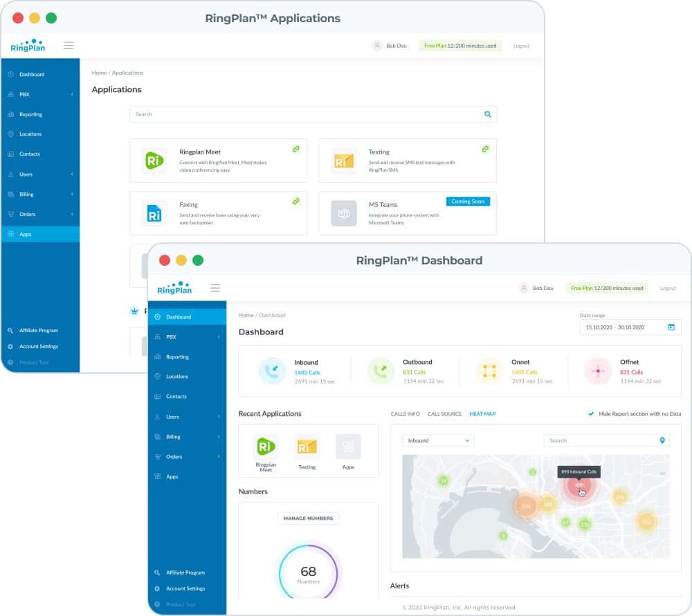
Task: Open the date range calendar icon
Action: point(671,327)
